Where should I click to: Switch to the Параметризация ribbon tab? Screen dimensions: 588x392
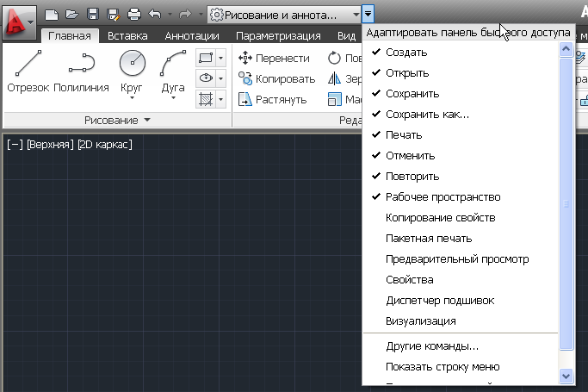[x=278, y=35]
